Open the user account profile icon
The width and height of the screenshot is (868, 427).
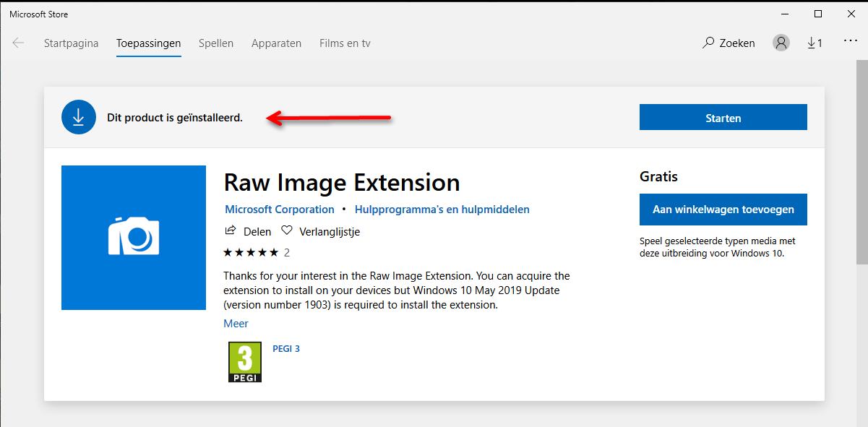point(781,43)
